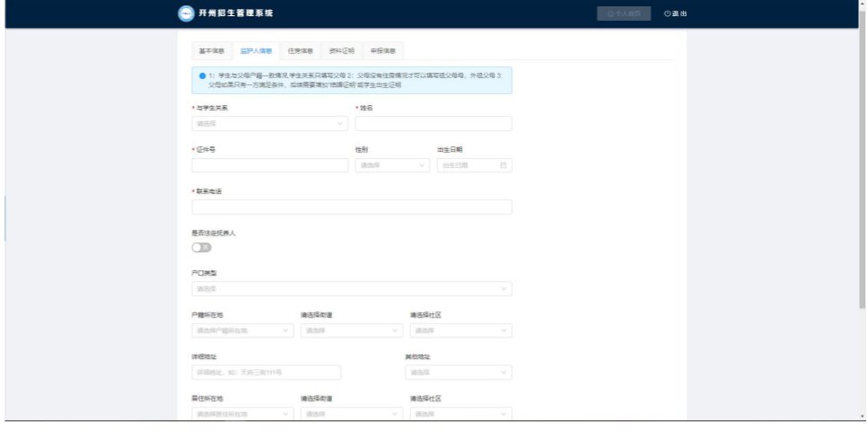Open the 居住所在地 dropdown
Screen dimensions: 868x430
242,414
